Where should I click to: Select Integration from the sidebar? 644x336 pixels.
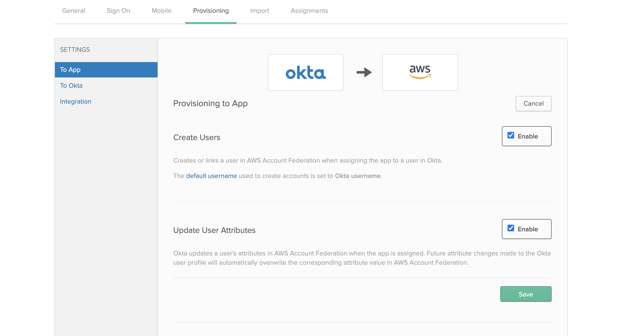pos(75,101)
